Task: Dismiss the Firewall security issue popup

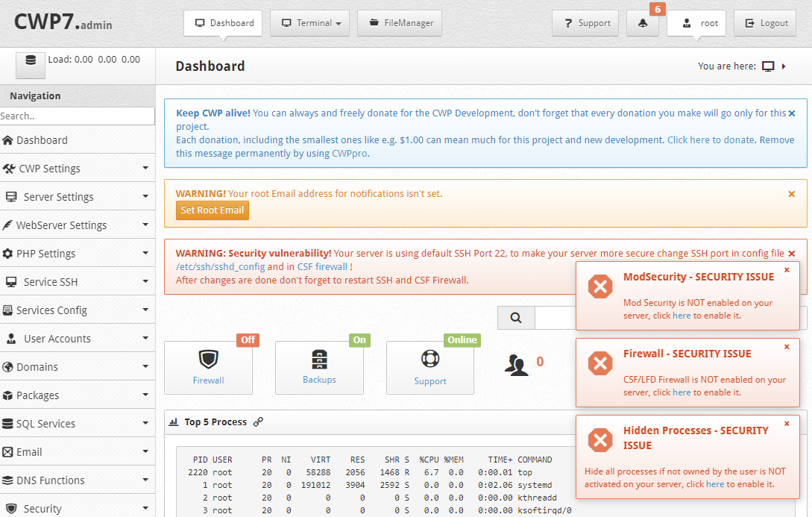Action: [x=787, y=347]
